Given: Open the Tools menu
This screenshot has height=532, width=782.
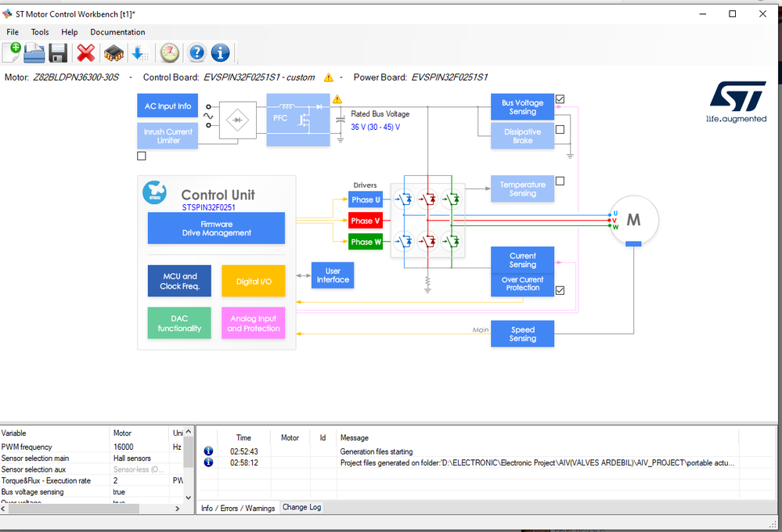Looking at the screenshot, I should (40, 32).
